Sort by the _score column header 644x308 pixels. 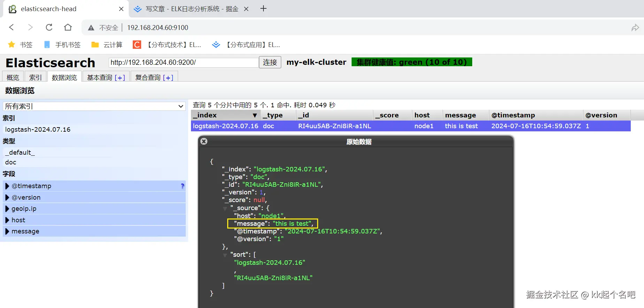point(392,115)
